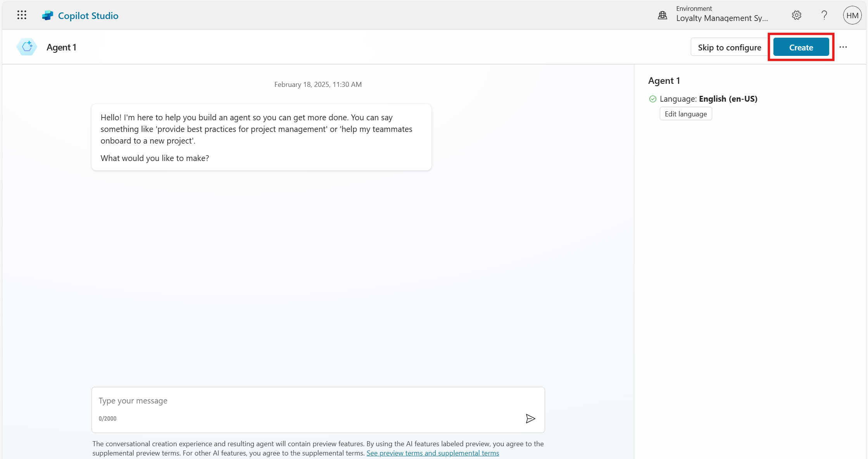This screenshot has height=459, width=868.
Task: Open See preview terms and supplemental terms
Action: [433, 453]
